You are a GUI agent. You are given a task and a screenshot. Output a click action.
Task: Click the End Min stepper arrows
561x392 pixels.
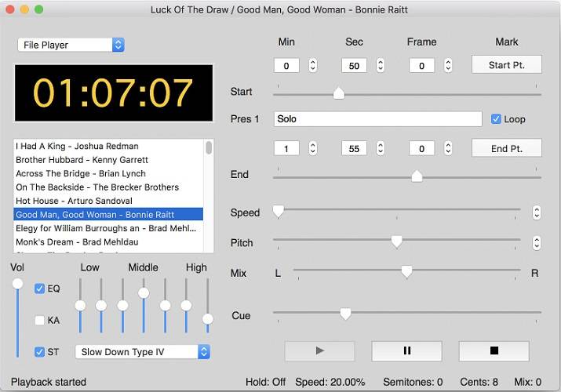point(313,148)
